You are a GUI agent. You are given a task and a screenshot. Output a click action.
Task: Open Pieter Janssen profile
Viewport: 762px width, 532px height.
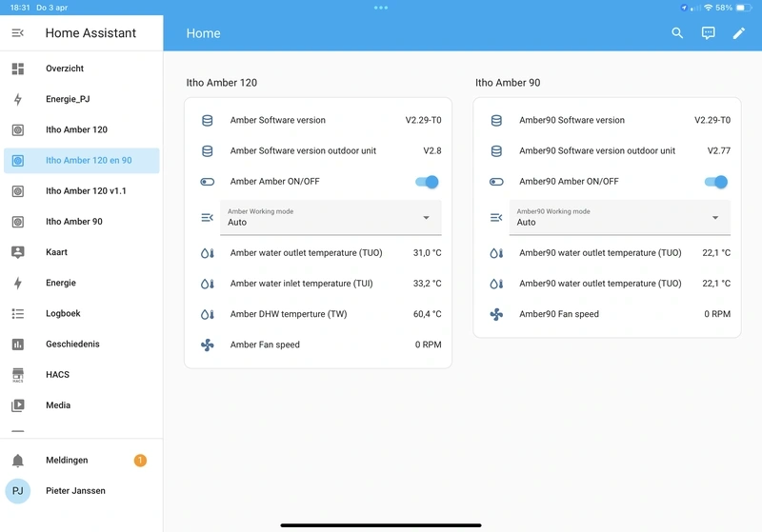click(82, 490)
